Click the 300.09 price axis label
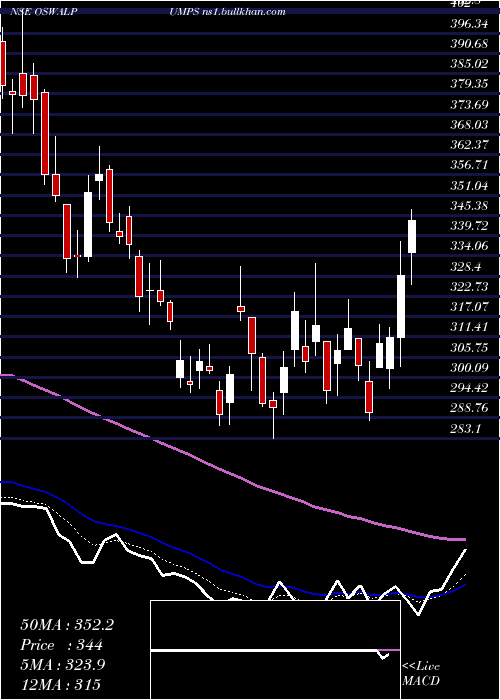 [x=469, y=367]
